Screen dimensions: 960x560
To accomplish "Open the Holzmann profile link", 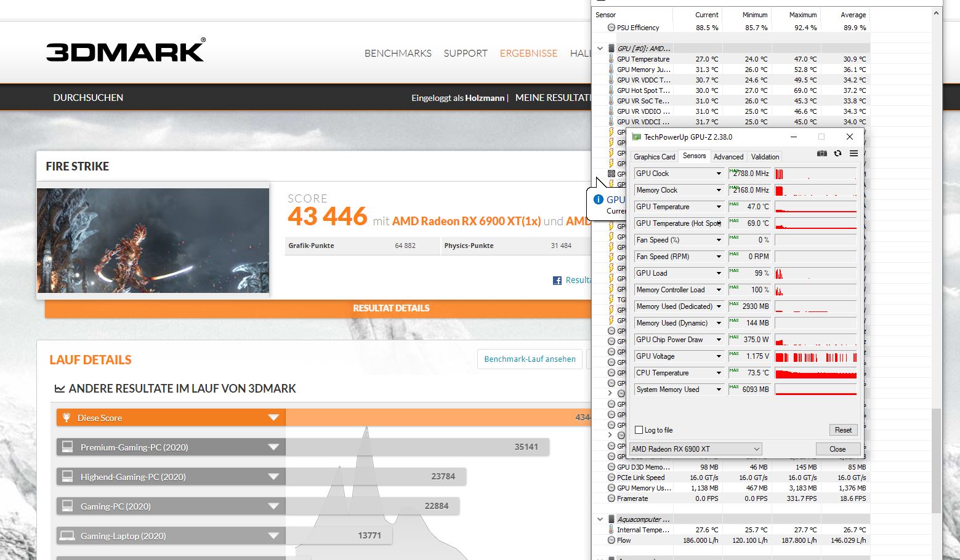I will [485, 98].
